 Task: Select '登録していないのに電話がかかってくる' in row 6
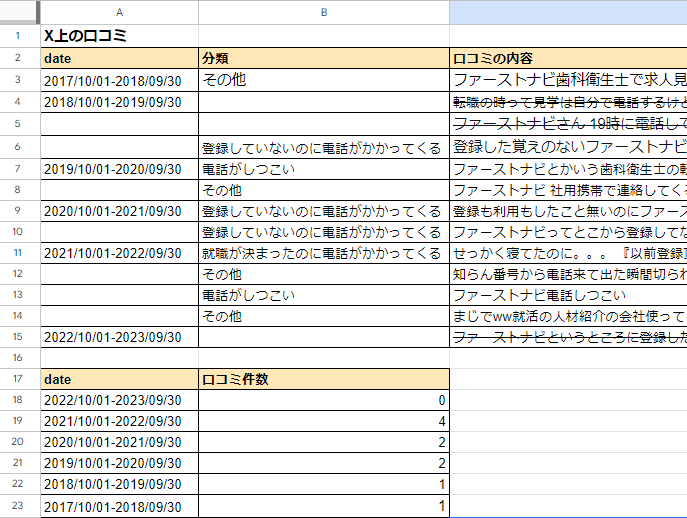tap(324, 147)
